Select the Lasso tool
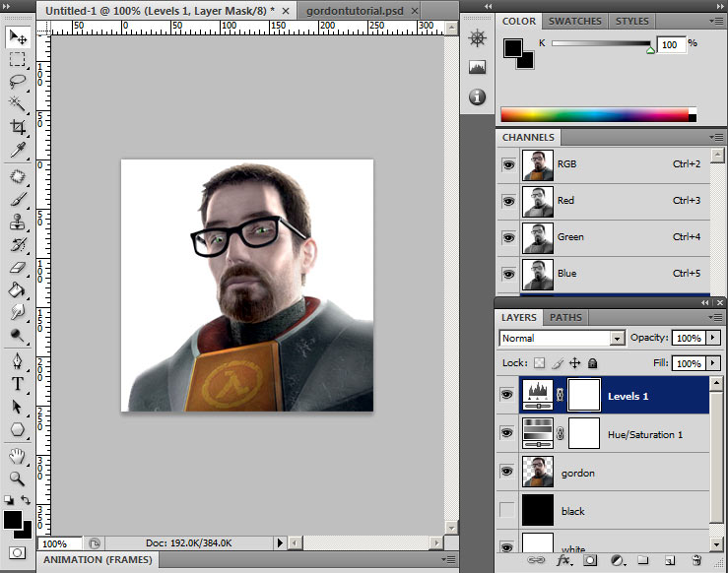The height and width of the screenshot is (573, 728). pos(18,82)
